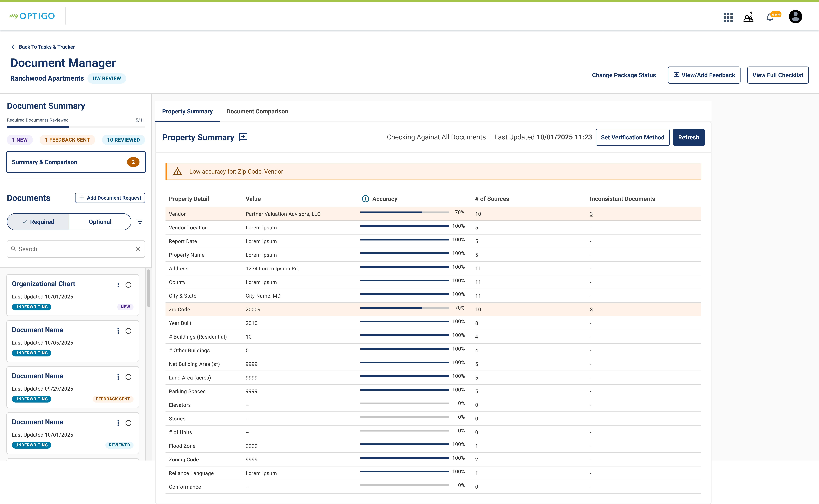Select radio circle for the REVIEWED document card
The image size is (819, 504).
128,423
